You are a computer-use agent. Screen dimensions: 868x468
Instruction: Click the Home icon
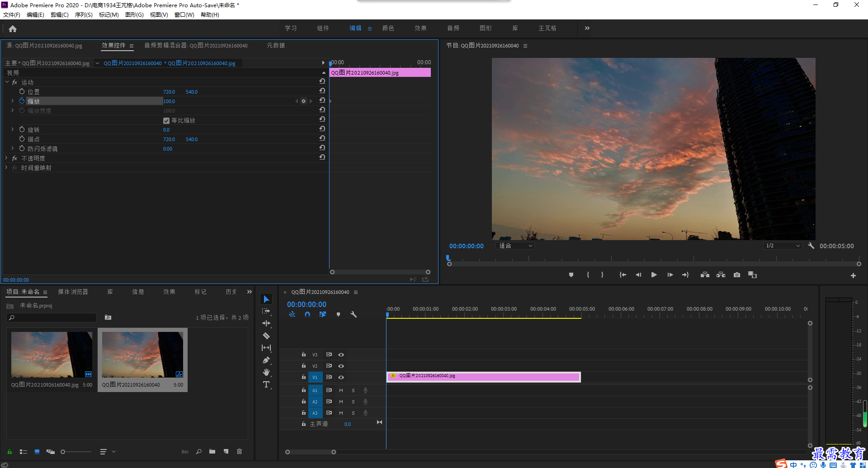pos(13,28)
